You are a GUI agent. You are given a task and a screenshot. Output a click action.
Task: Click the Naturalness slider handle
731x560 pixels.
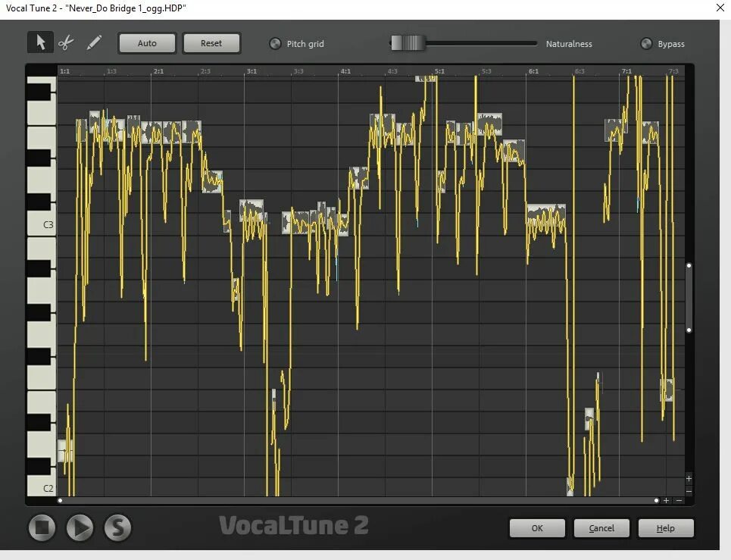click(408, 43)
